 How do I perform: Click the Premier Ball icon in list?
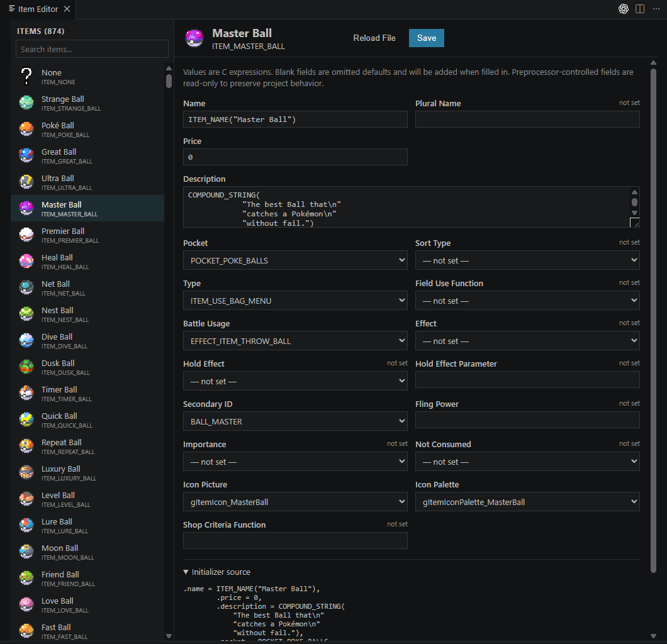point(26,234)
